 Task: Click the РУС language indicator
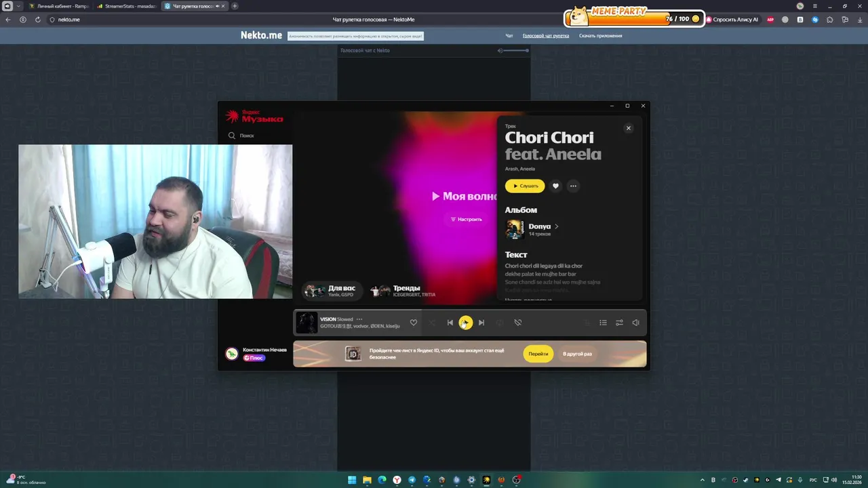click(x=813, y=480)
